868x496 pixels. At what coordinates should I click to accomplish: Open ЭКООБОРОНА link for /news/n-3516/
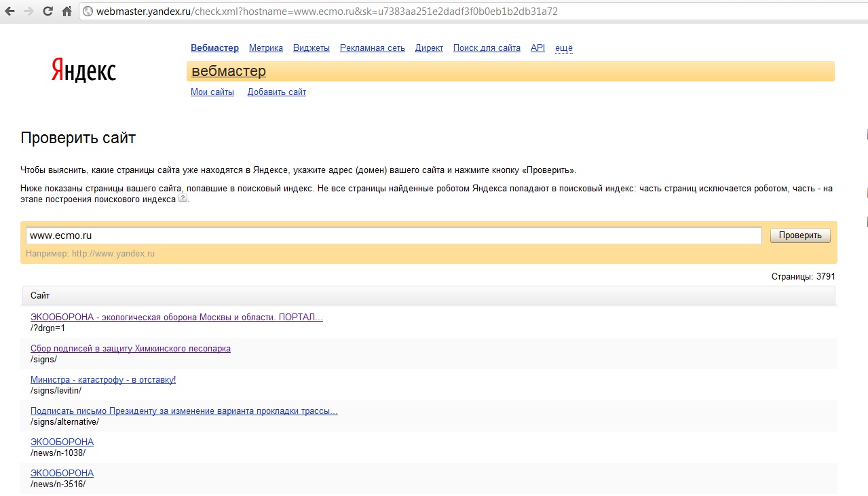[62, 473]
